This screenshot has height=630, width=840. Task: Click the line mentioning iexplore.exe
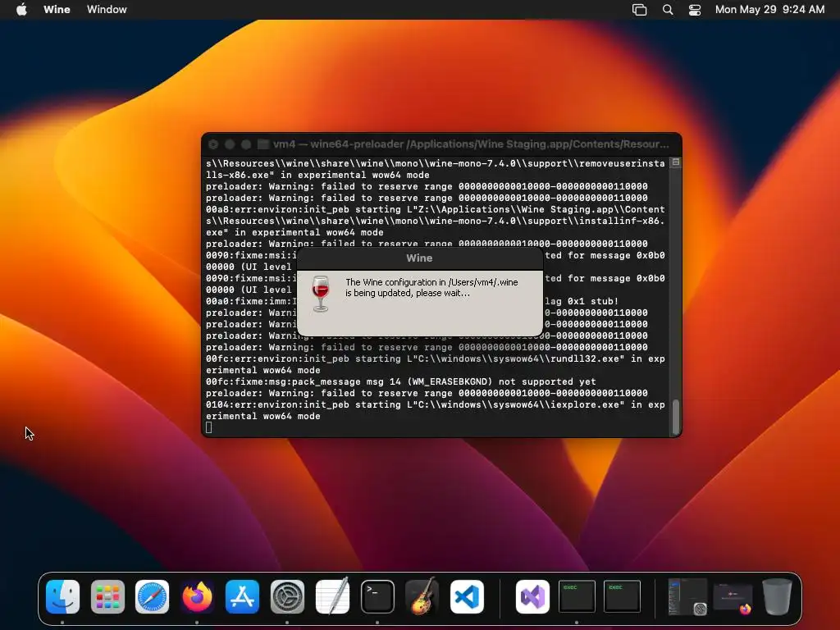click(435, 404)
